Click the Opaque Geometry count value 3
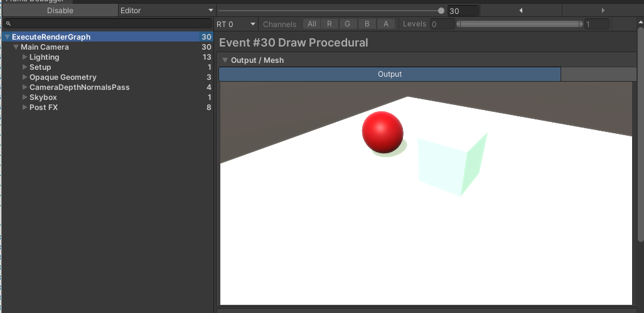The height and width of the screenshot is (313, 644). coord(208,77)
